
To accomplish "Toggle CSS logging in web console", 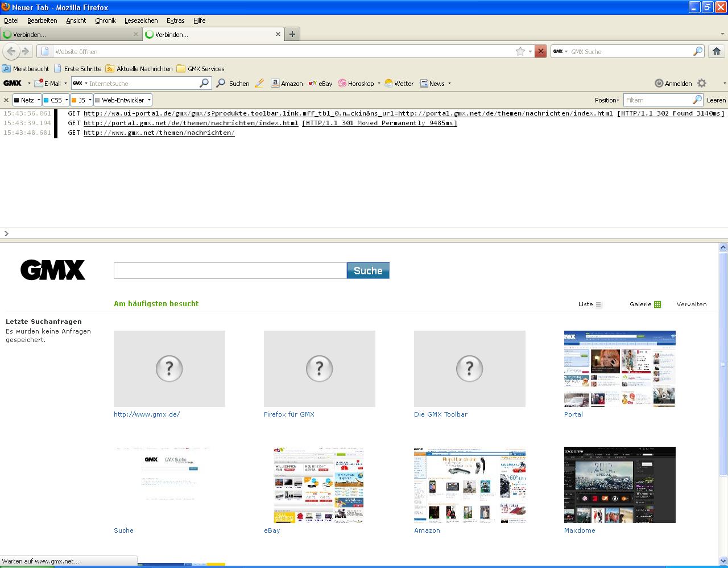I will click(x=53, y=100).
